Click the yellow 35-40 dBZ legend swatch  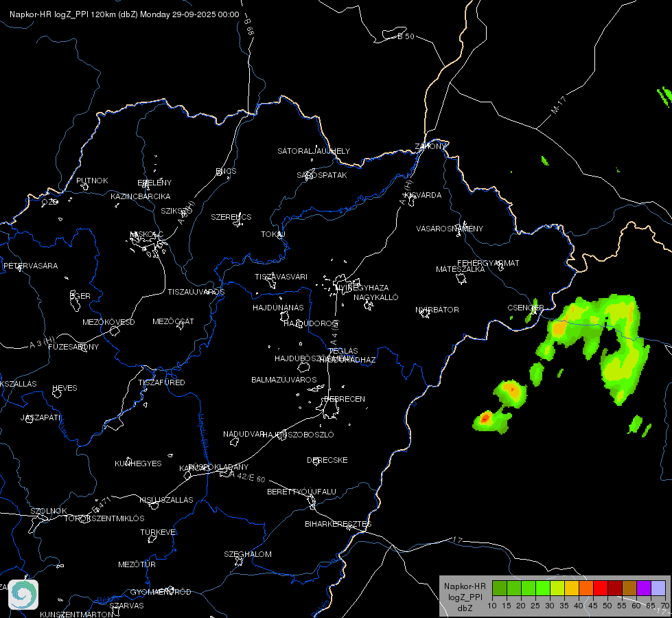click(x=572, y=588)
